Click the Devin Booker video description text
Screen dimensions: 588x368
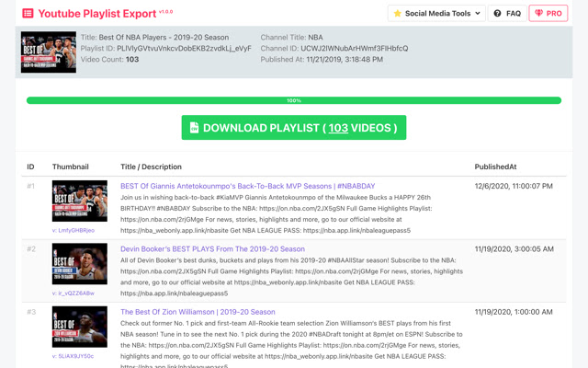pos(292,277)
